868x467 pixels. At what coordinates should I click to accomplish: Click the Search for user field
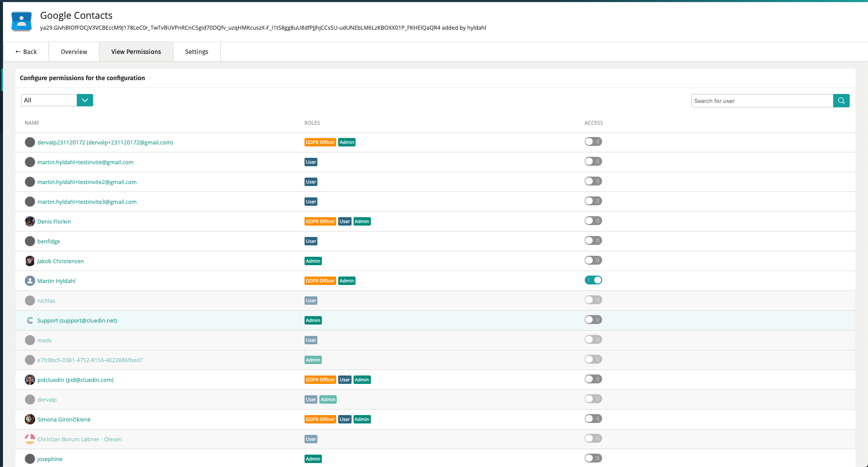tap(762, 101)
